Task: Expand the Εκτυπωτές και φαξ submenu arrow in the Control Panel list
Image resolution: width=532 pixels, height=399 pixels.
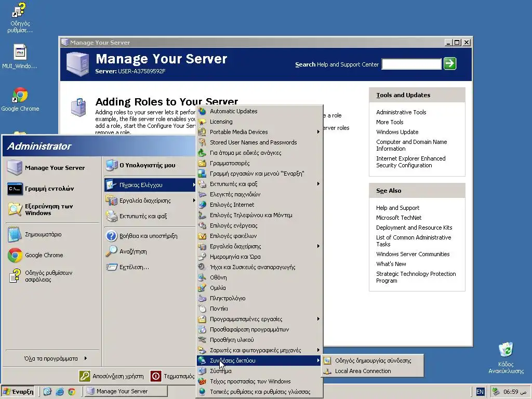Action: 318,184
